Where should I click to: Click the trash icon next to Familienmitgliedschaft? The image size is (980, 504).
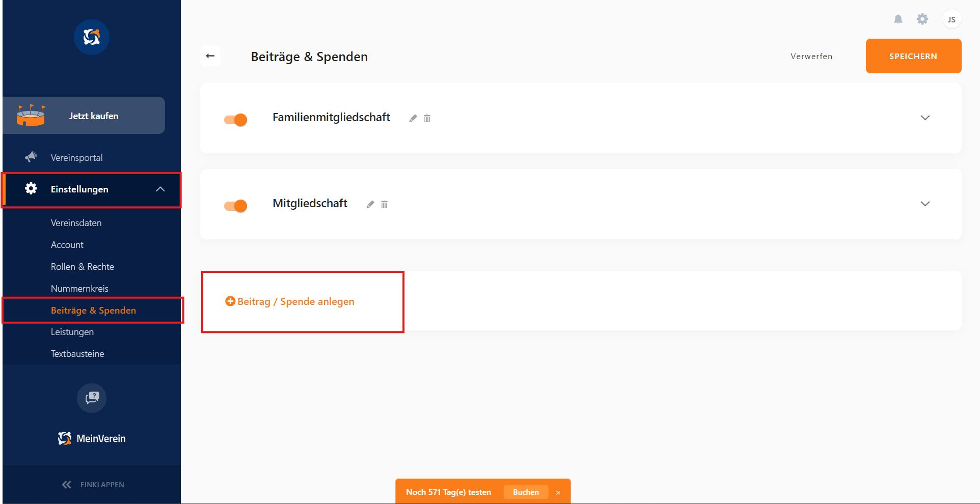[x=427, y=118]
